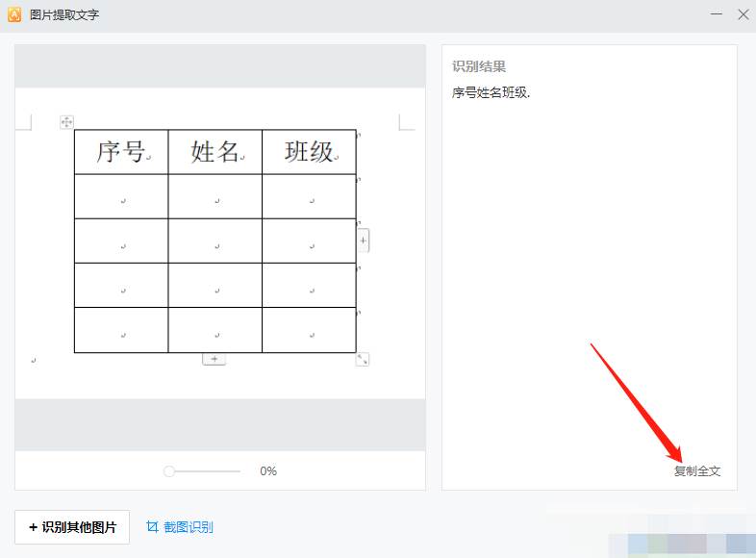Click the 0% zoom value label
The image size is (756, 558).
pyautogui.click(x=268, y=471)
